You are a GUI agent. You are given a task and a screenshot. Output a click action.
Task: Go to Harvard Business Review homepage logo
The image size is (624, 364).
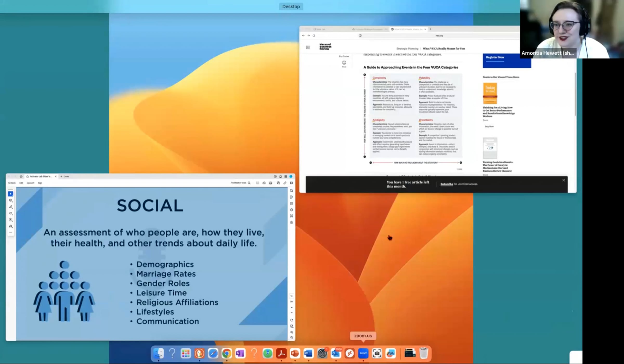[325, 47]
